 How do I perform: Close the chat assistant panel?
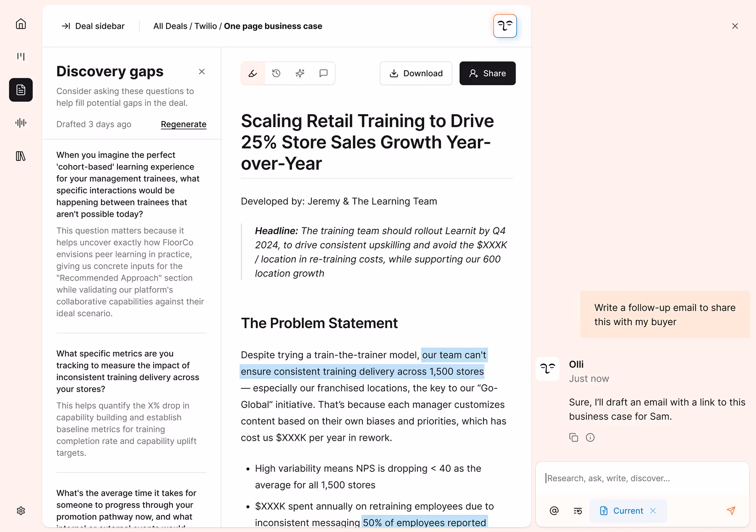735,26
